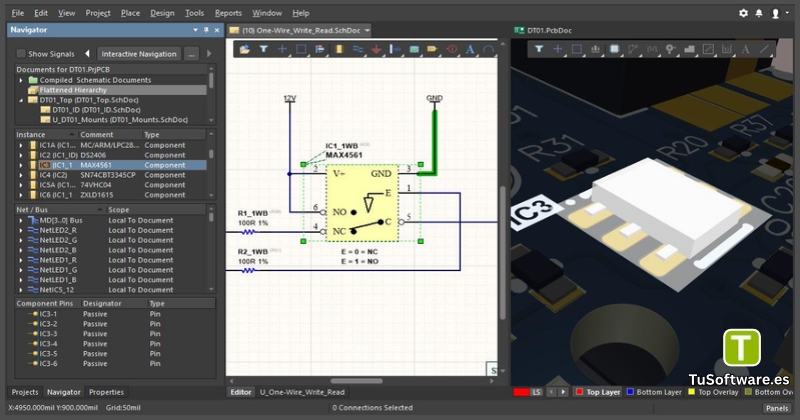Click the PCB polygon pour icon

(689, 49)
